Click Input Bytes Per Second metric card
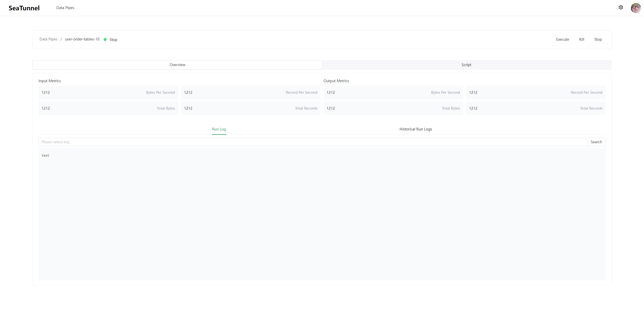The image size is (644, 335). coord(108,92)
